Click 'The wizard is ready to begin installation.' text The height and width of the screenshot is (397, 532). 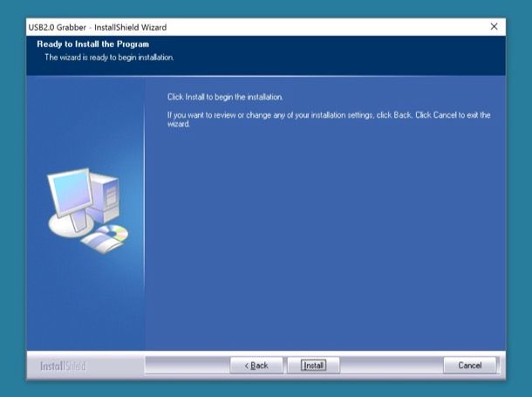(x=109, y=58)
